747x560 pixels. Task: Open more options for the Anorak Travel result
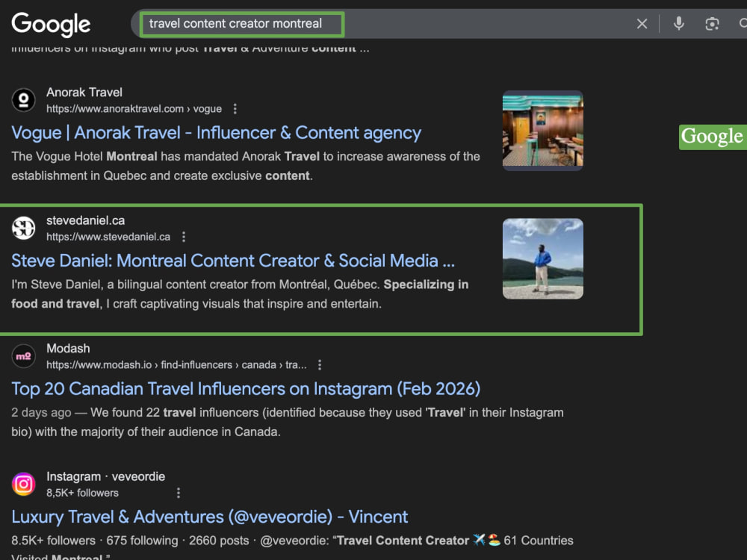(x=235, y=109)
